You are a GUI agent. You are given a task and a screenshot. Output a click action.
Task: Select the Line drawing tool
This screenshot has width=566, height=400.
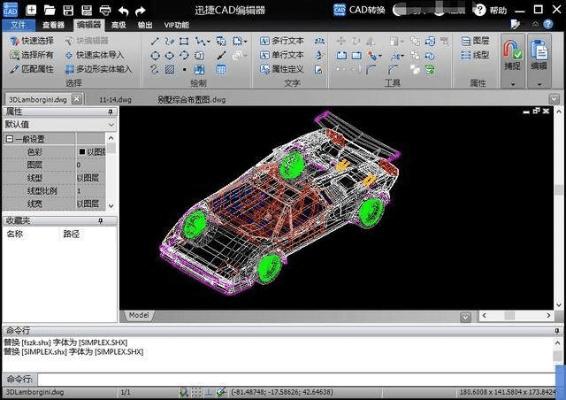click(155, 41)
